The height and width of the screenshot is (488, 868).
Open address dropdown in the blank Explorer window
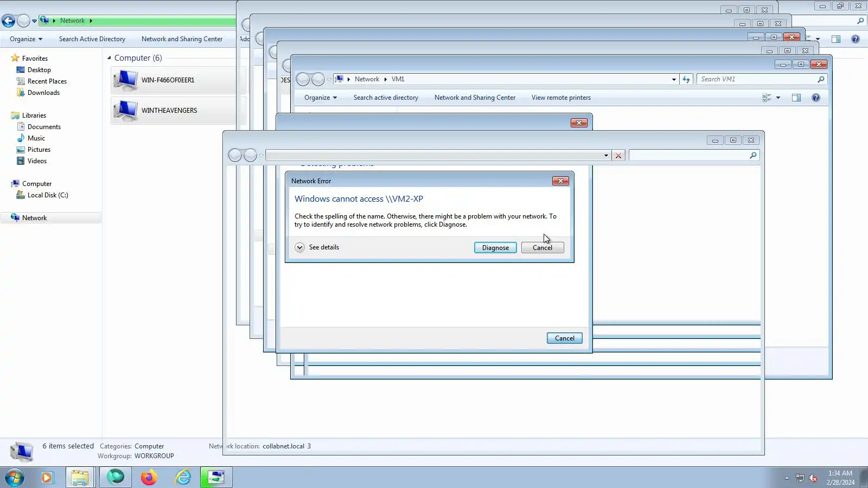[x=606, y=156]
